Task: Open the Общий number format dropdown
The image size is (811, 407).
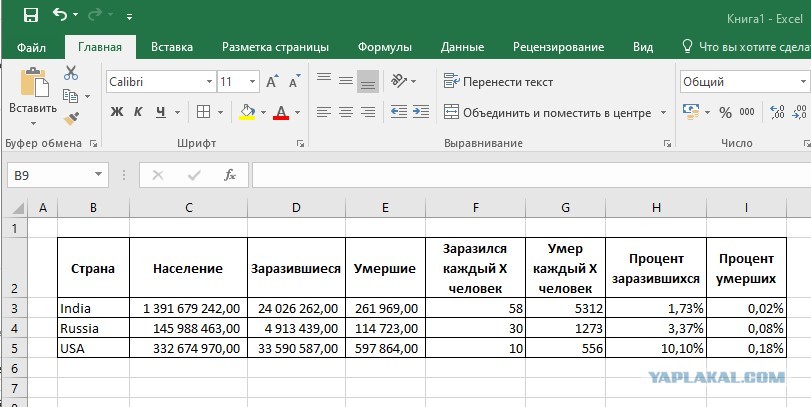Action: coord(803,82)
